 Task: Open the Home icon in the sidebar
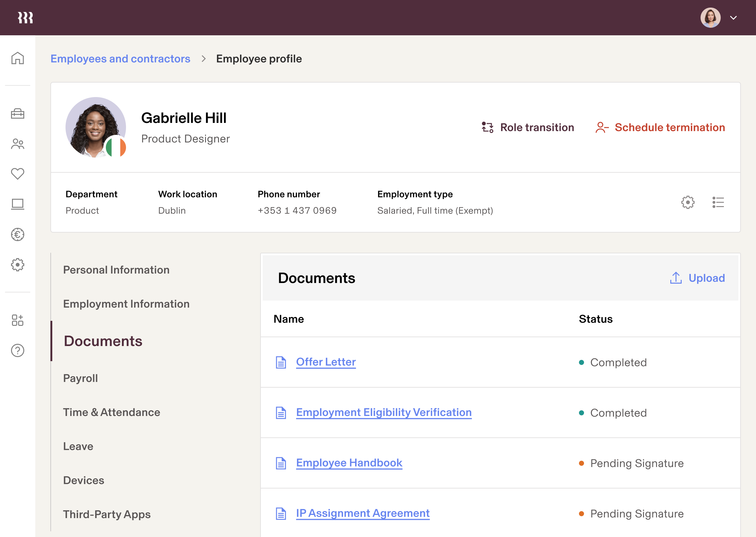point(18,58)
